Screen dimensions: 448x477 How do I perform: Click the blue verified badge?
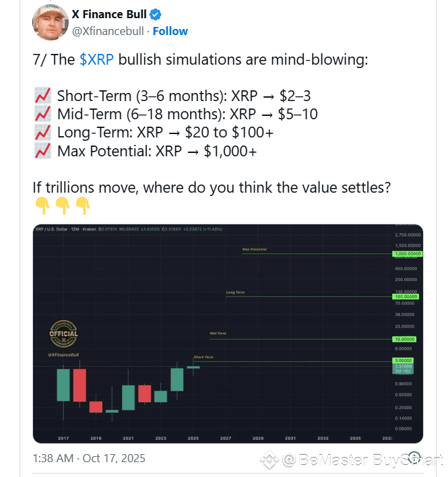tap(154, 14)
